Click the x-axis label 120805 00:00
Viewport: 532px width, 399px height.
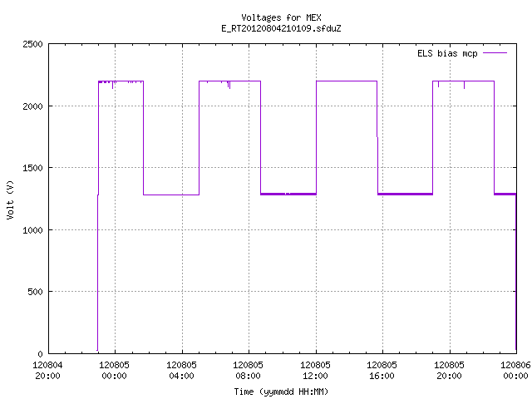point(115,371)
